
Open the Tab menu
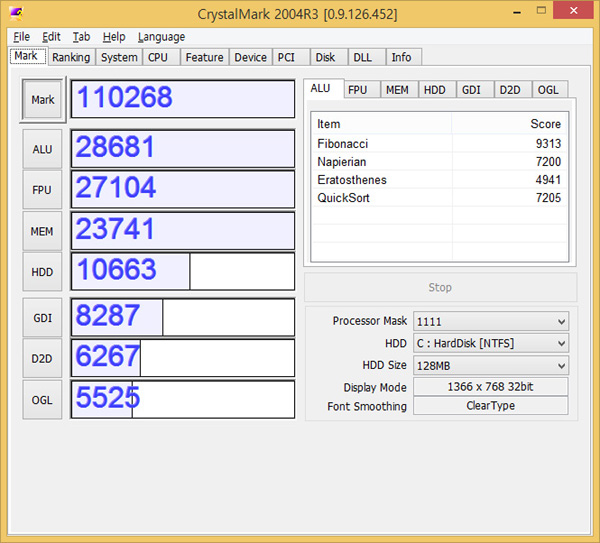(81, 37)
